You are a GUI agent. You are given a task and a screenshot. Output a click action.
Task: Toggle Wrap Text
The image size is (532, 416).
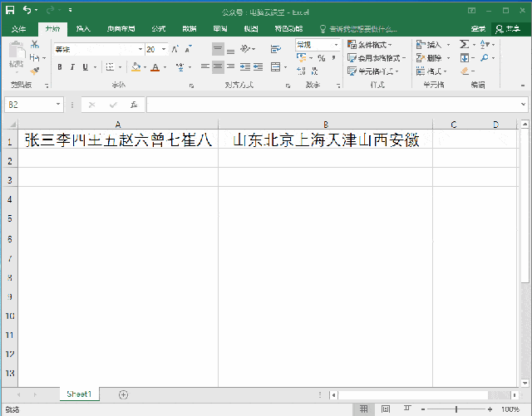[275, 49]
